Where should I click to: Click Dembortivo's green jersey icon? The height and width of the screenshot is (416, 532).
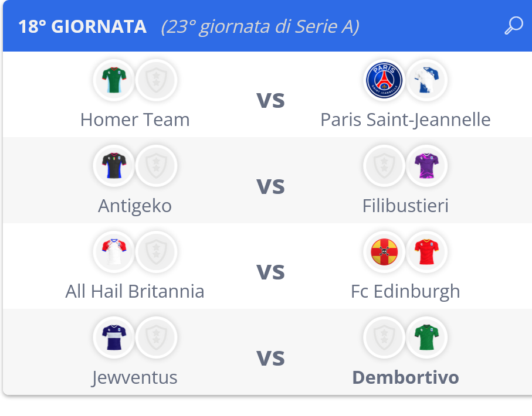426,337
